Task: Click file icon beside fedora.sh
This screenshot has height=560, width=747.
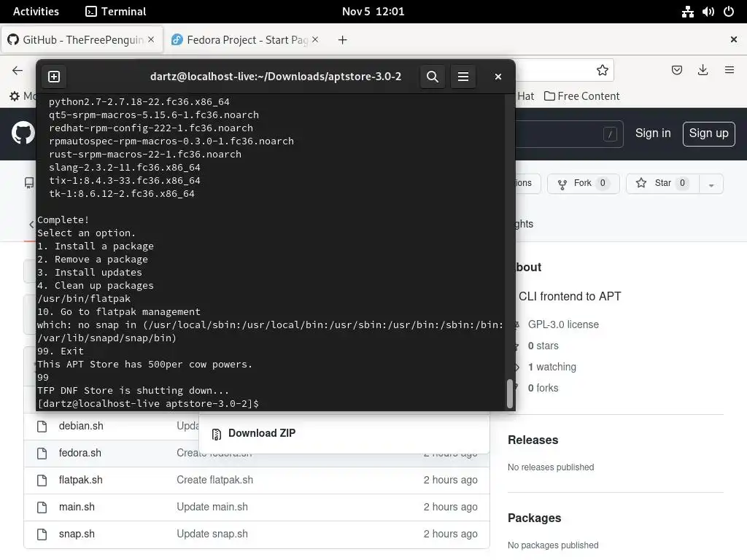Action: pyautogui.click(x=42, y=454)
